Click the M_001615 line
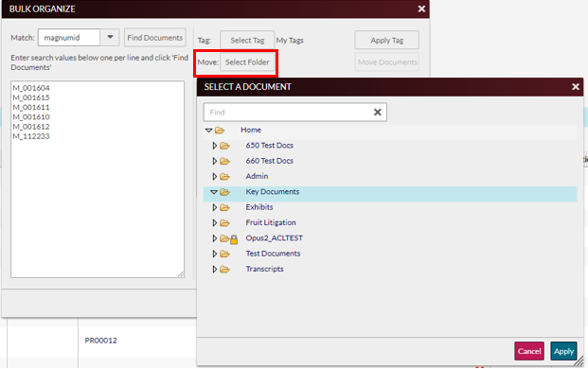 pos(31,97)
